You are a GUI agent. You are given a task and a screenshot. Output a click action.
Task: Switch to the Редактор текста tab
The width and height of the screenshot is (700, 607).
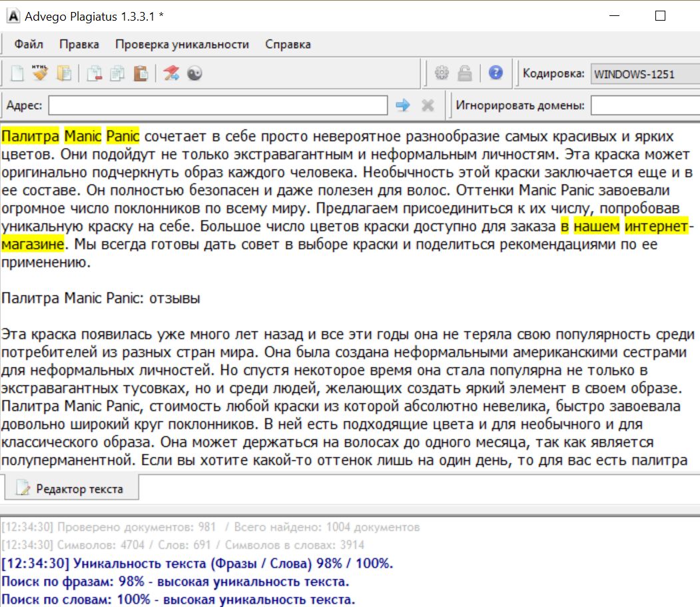(x=71, y=488)
